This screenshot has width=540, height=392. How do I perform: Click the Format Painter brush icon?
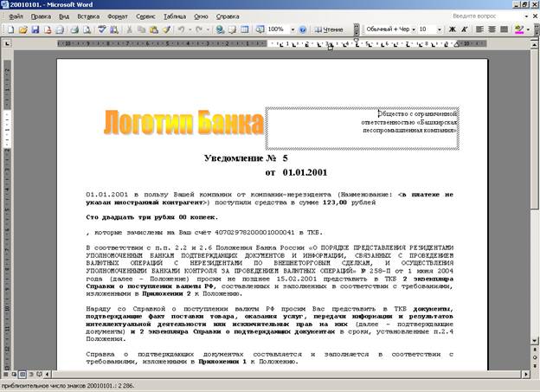[x=166, y=29]
